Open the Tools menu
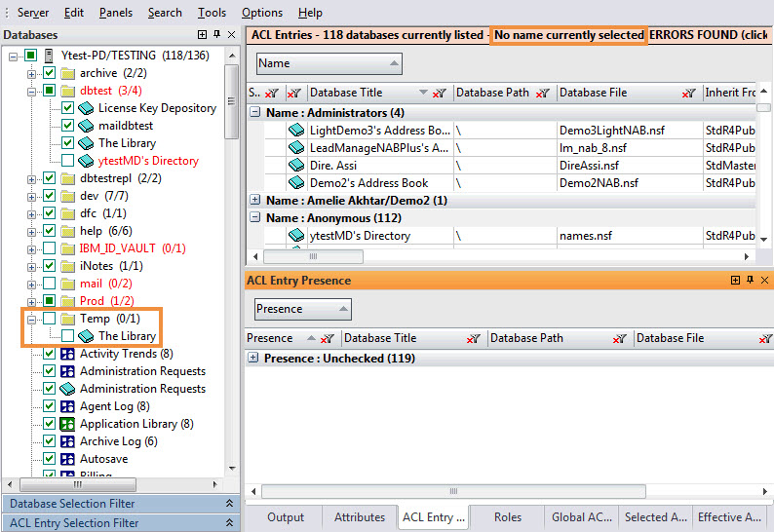 [x=212, y=13]
